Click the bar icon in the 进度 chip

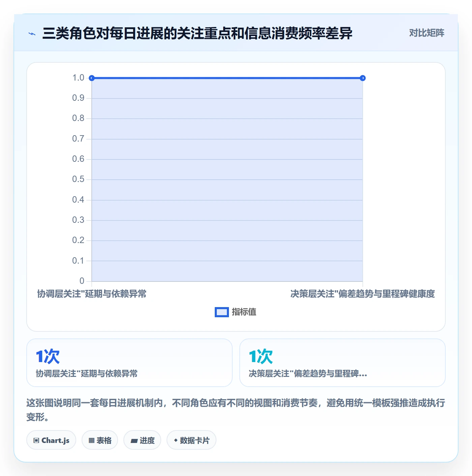point(134,441)
